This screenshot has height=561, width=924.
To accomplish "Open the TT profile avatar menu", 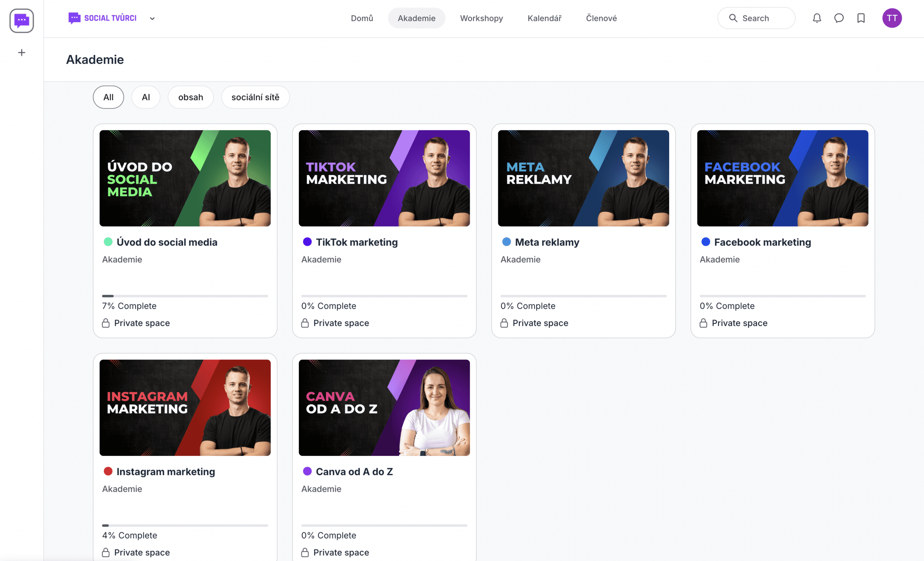I will [x=892, y=18].
